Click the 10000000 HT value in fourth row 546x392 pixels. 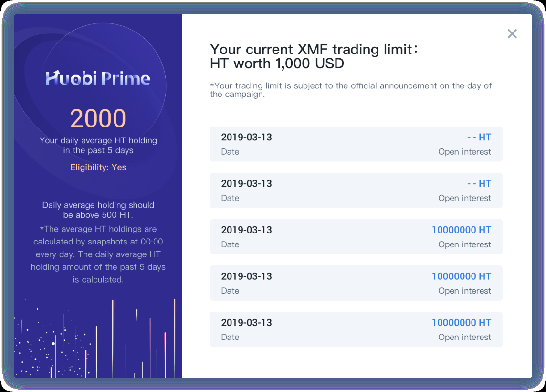(x=462, y=276)
